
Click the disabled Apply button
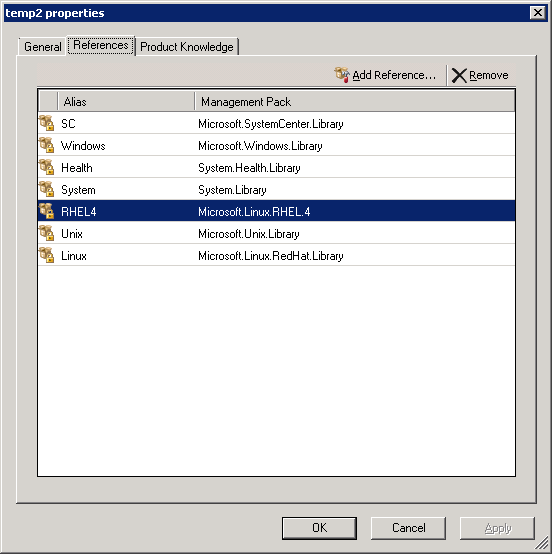pyautogui.click(x=498, y=528)
